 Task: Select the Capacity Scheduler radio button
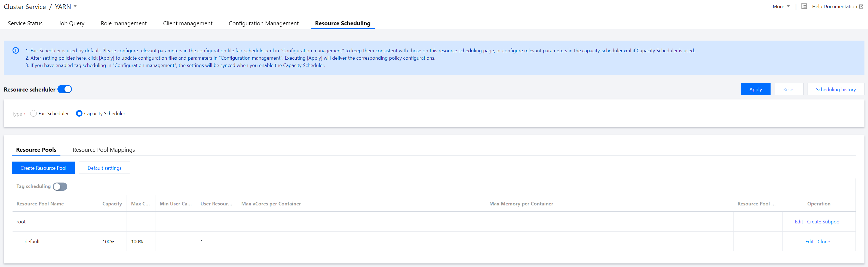[x=79, y=114]
